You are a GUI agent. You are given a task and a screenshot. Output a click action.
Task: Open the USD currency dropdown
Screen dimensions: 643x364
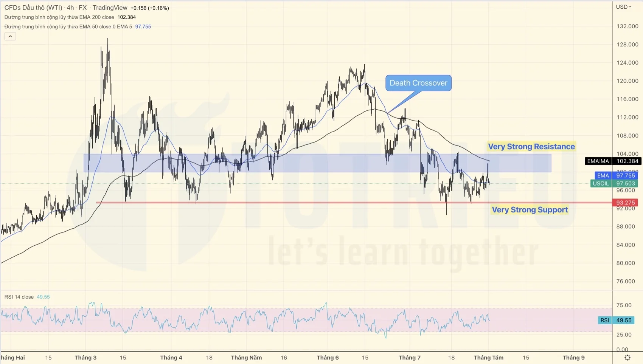(x=623, y=7)
